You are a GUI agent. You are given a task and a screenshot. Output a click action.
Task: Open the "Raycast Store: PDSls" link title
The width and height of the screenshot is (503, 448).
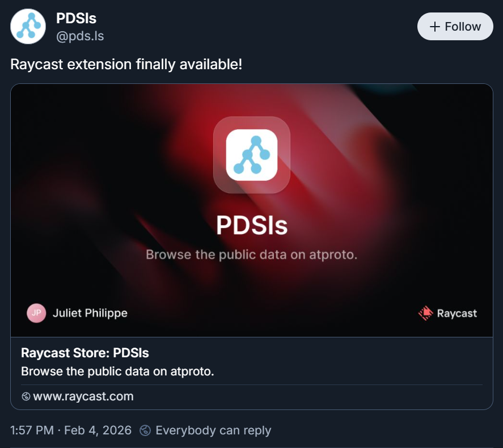[85, 353]
